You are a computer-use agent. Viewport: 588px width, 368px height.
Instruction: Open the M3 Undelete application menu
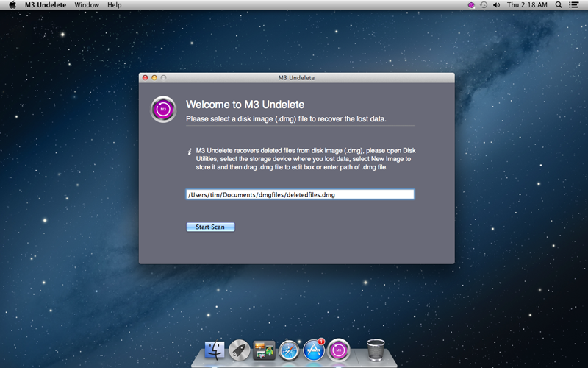(x=46, y=5)
